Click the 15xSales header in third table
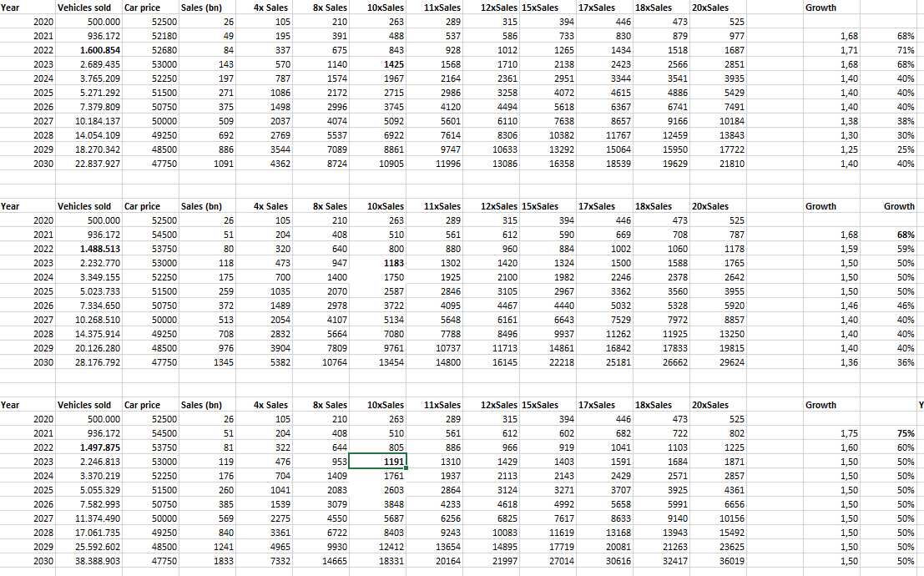This screenshot has width=924, height=576. pos(540,405)
